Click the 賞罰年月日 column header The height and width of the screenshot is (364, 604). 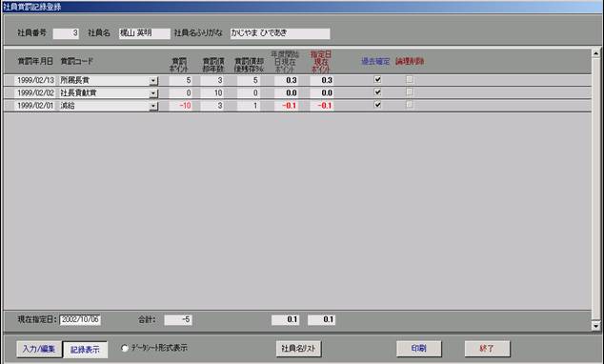[35, 61]
